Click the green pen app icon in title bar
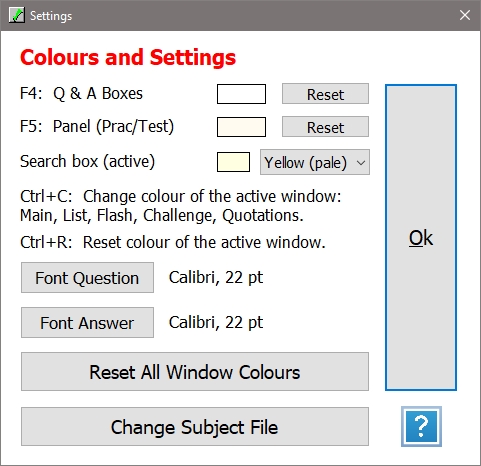The width and height of the screenshot is (481, 466). click(16, 15)
